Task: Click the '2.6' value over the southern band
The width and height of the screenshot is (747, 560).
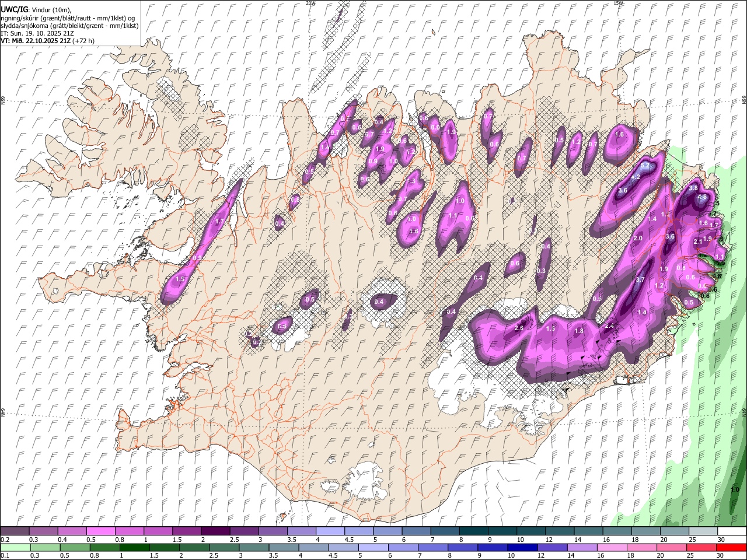Action: (x=519, y=328)
